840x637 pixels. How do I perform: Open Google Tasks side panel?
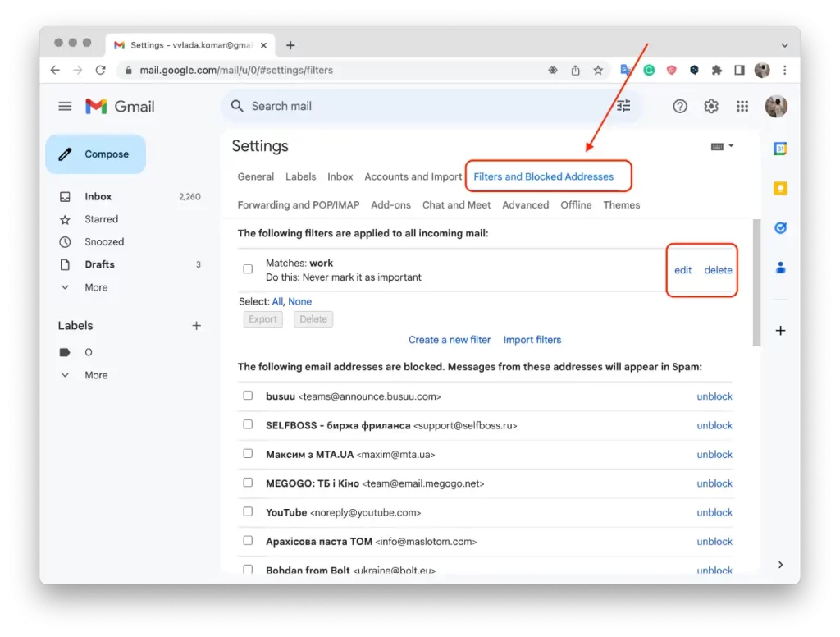tap(781, 228)
